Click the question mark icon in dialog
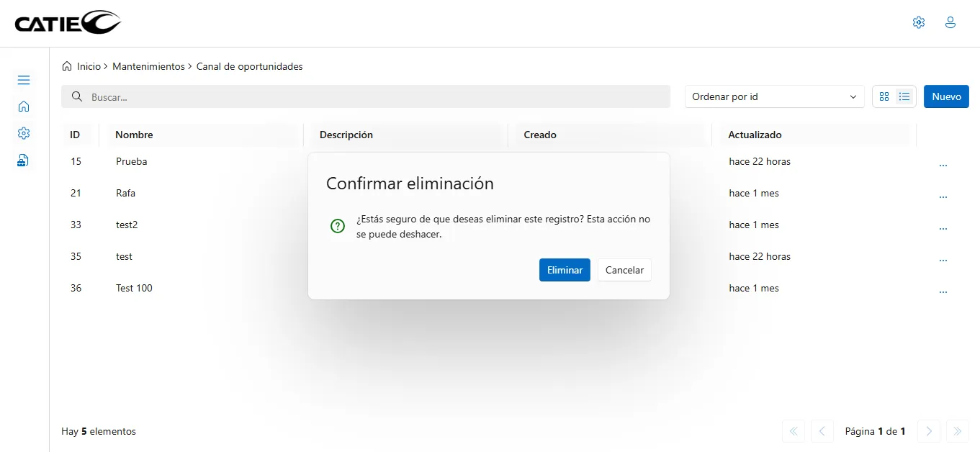The height and width of the screenshot is (452, 980). pos(337,226)
